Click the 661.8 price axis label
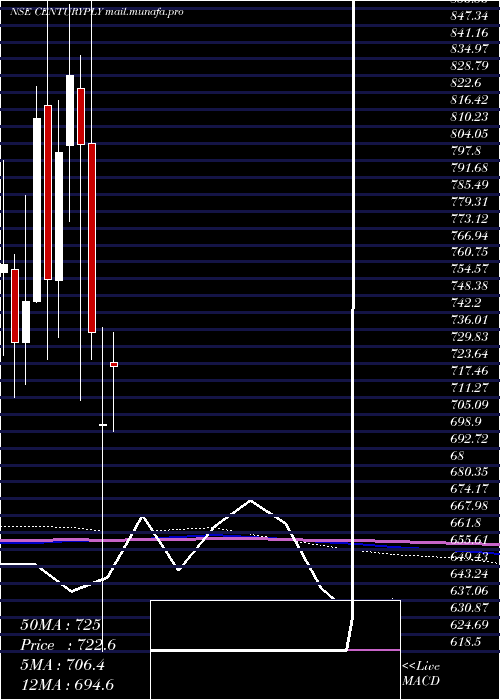The height and width of the screenshot is (700, 500). point(466,523)
